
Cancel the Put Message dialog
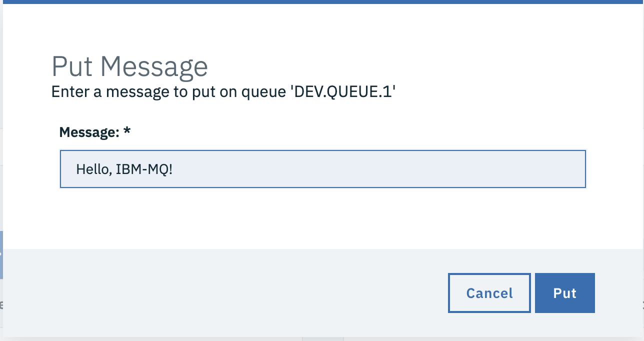coord(489,293)
